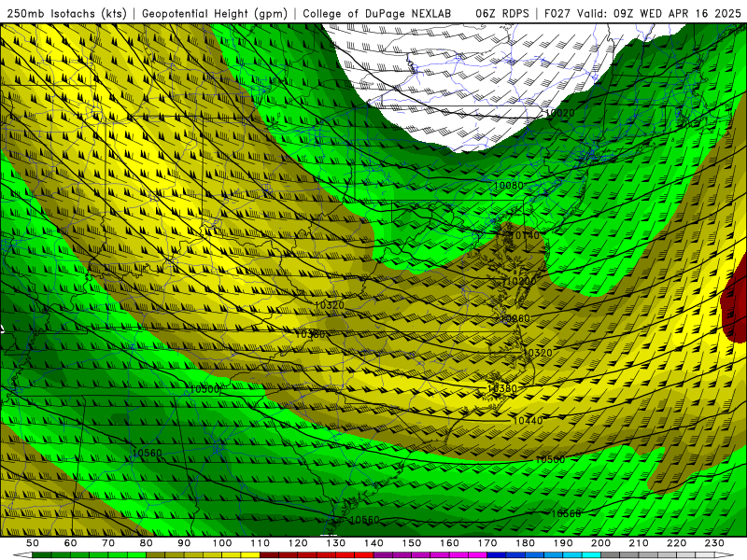Click the 220 label on the color scale
Viewport: 747px width, 560px height.
pos(677,543)
